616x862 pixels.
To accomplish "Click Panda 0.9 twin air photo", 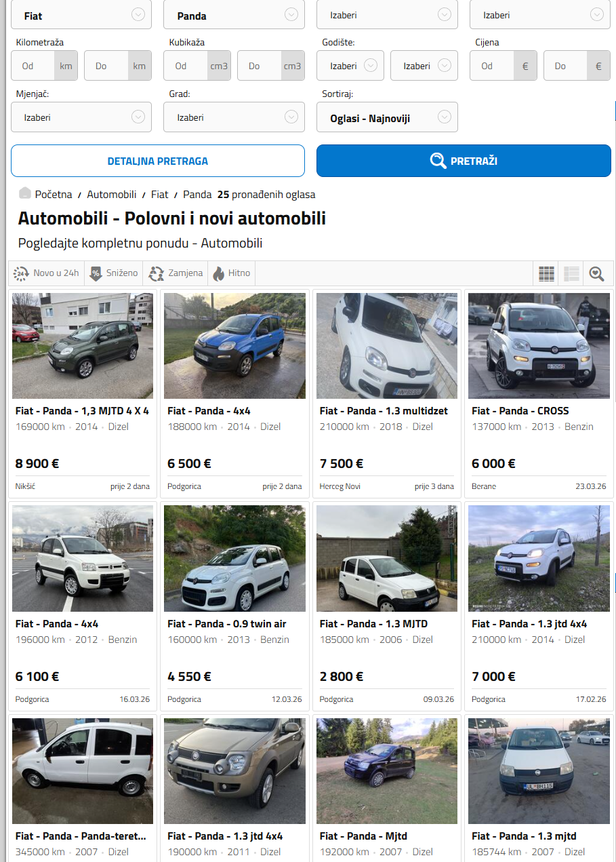I will pos(234,558).
